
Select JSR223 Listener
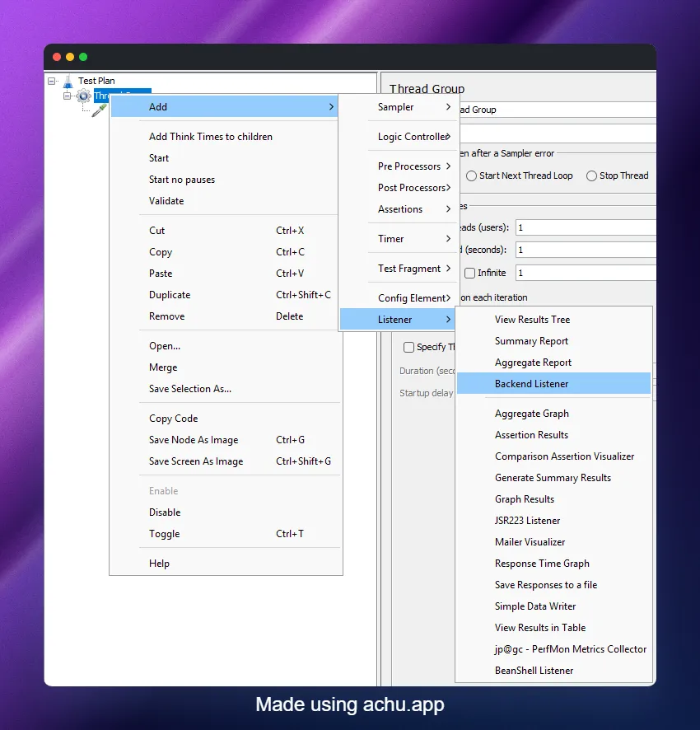point(554,521)
